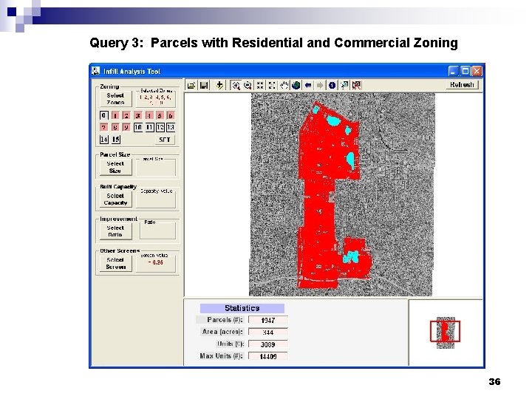Screen dimensions: 532x399
Task: Minimize the Infill Analysis Tool window
Action: pyautogui.click(x=453, y=71)
